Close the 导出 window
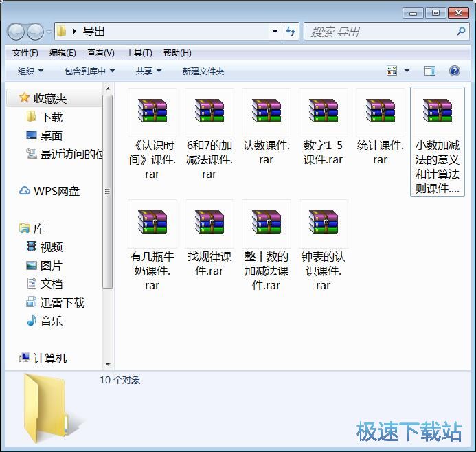Viewport: 476px width, 452px height. click(x=458, y=13)
